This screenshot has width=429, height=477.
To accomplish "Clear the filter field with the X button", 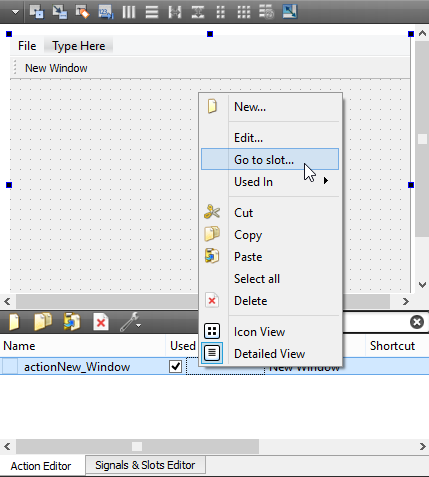I will pos(417,322).
